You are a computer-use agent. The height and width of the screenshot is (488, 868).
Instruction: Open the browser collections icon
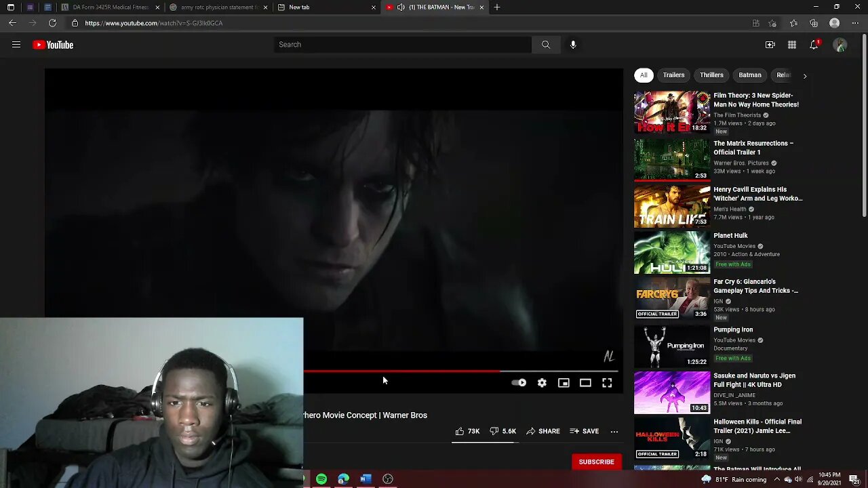click(x=814, y=23)
